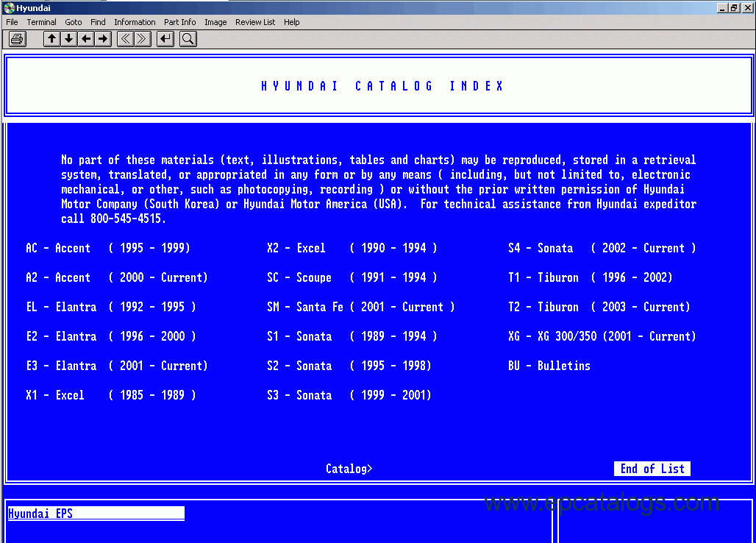Select E3 - Elantra (2001 - Current) catalog
The image size is (756, 543).
[117, 366]
